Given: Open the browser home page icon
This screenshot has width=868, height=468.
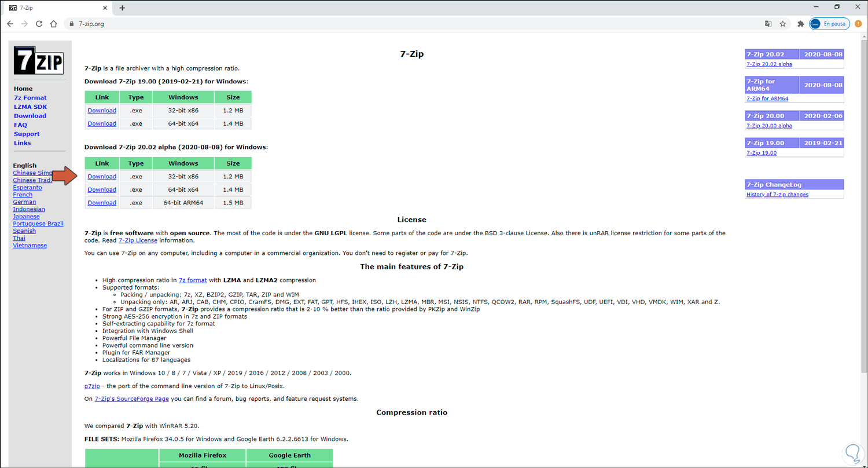Looking at the screenshot, I should (x=54, y=24).
